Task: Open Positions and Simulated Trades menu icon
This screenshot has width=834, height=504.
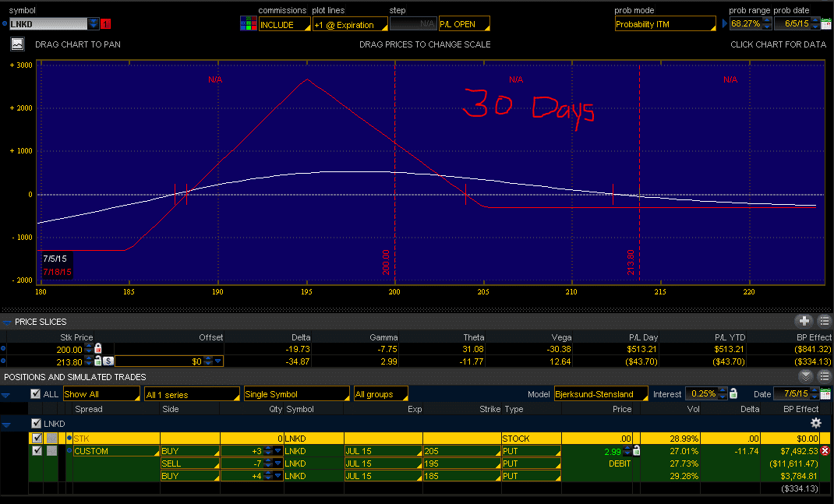Action: pyautogui.click(x=825, y=376)
